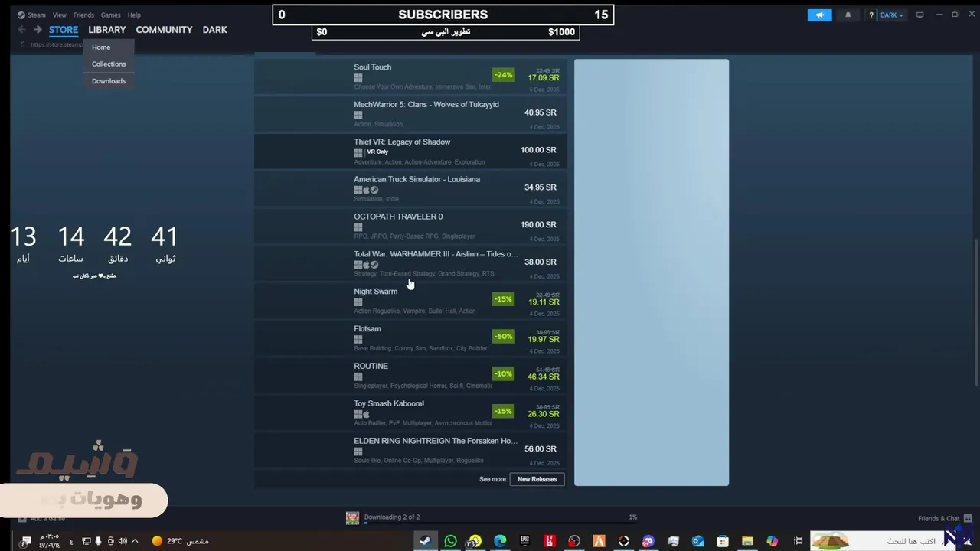Viewport: 980px width, 551px height.
Task: Click the downloading game thumbnail icon
Action: 352,518
